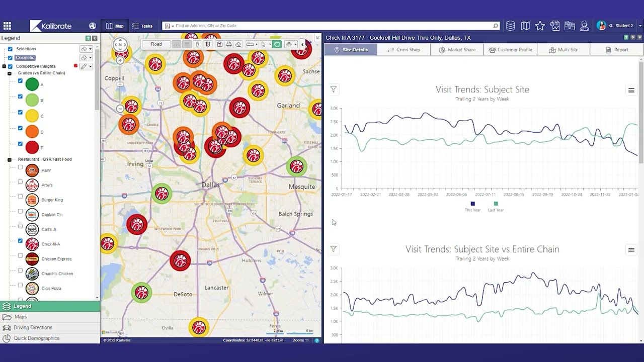The height and width of the screenshot is (362, 644).
Task: Collapse the Competitive Insights tree node
Action: pyautogui.click(x=4, y=66)
